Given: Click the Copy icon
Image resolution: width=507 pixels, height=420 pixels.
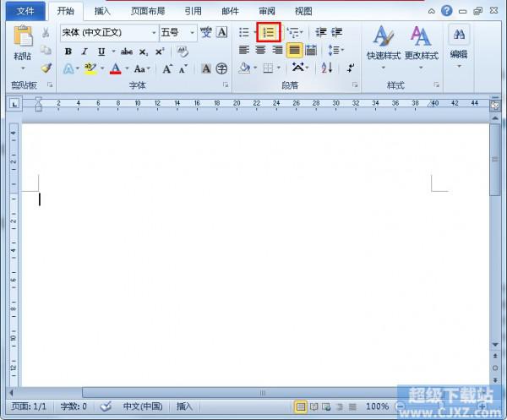Looking at the screenshot, I should point(46,50).
